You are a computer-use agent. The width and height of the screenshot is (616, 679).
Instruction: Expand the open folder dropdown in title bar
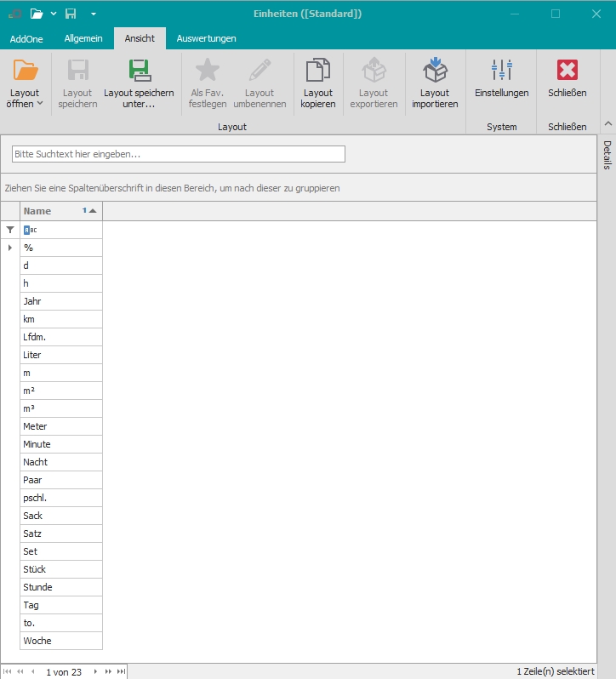click(54, 14)
